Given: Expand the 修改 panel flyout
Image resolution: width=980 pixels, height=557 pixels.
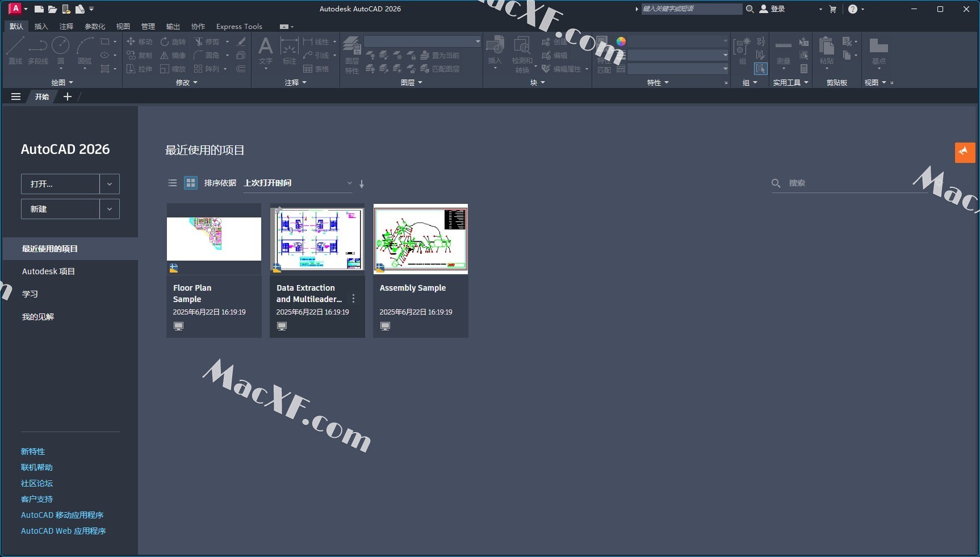Looking at the screenshot, I should pos(187,82).
